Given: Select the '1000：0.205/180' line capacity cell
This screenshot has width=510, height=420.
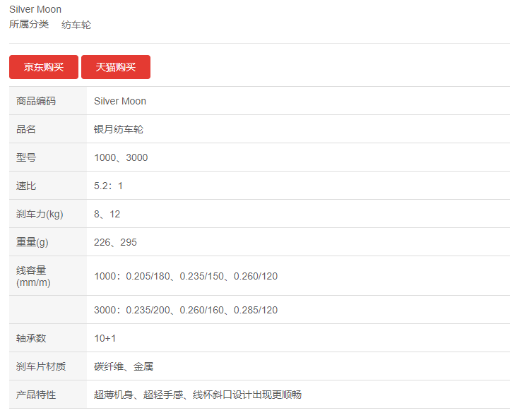Looking at the screenshot, I should point(186,276).
